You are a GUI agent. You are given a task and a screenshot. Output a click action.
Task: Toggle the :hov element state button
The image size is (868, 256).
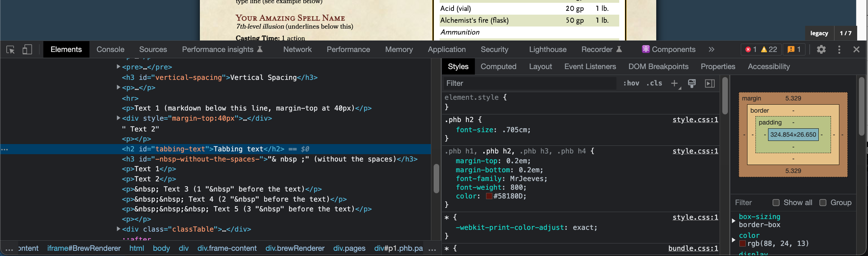pos(631,83)
